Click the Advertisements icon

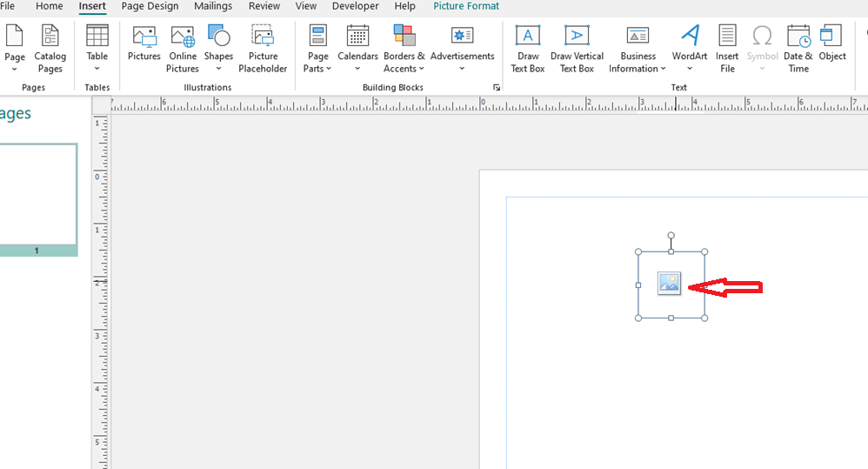pyautogui.click(x=462, y=36)
